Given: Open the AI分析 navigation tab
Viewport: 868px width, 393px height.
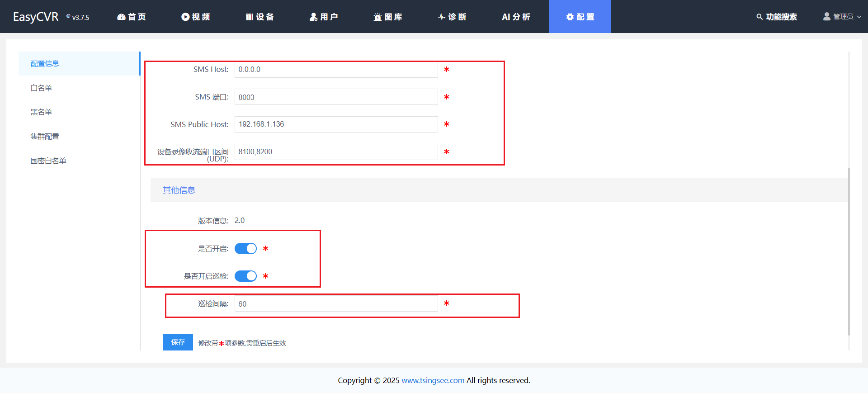Looking at the screenshot, I should [x=516, y=17].
